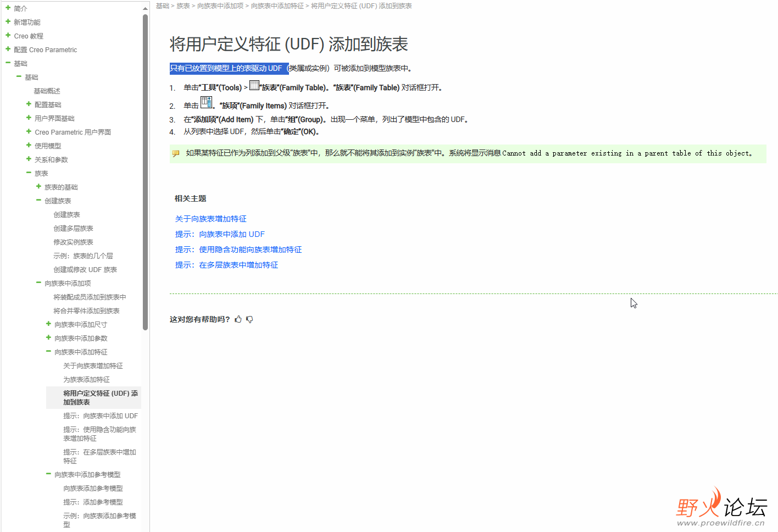This screenshot has width=778, height=532.
Task: Click the thumbs-up helpful icon
Action: pos(238,319)
